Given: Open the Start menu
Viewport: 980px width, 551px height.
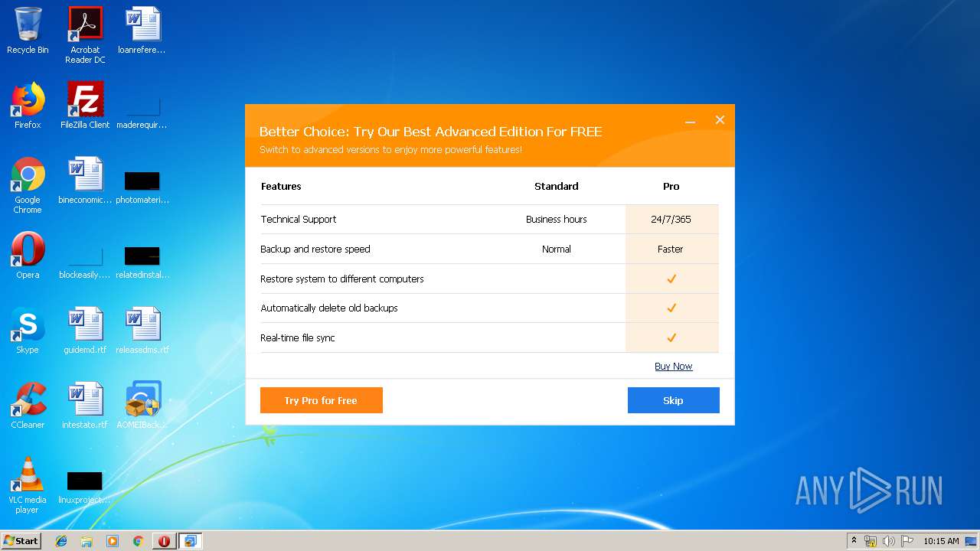Looking at the screenshot, I should point(21,541).
